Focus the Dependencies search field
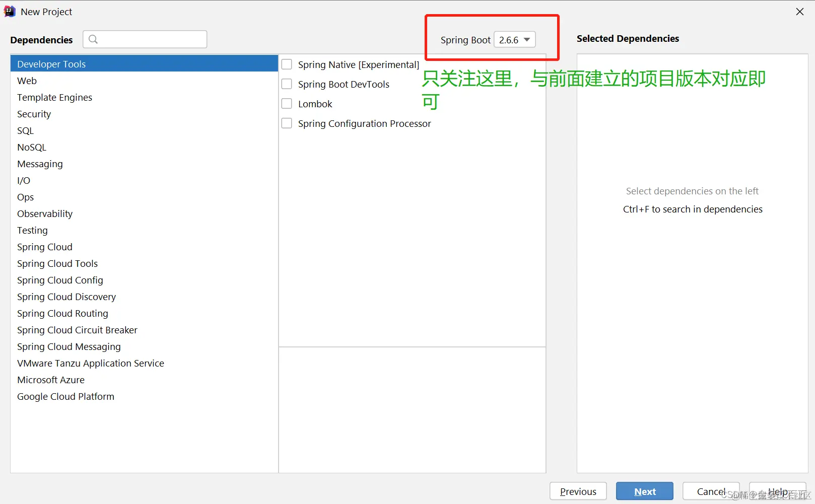 (x=145, y=39)
